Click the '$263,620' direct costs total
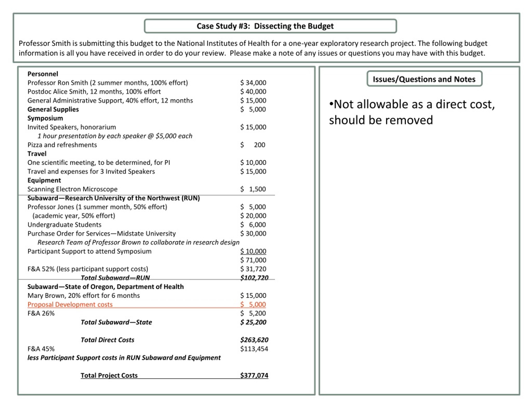 [254, 340]
